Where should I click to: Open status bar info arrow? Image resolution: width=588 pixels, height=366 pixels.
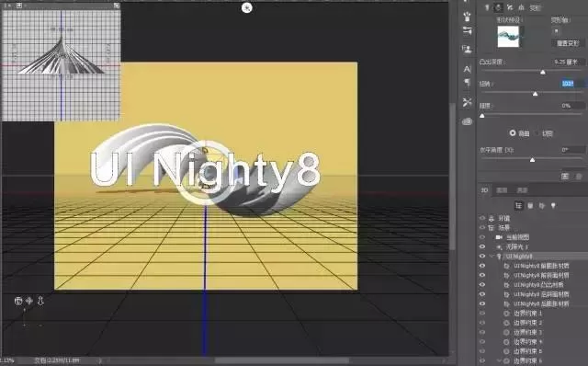100,360
